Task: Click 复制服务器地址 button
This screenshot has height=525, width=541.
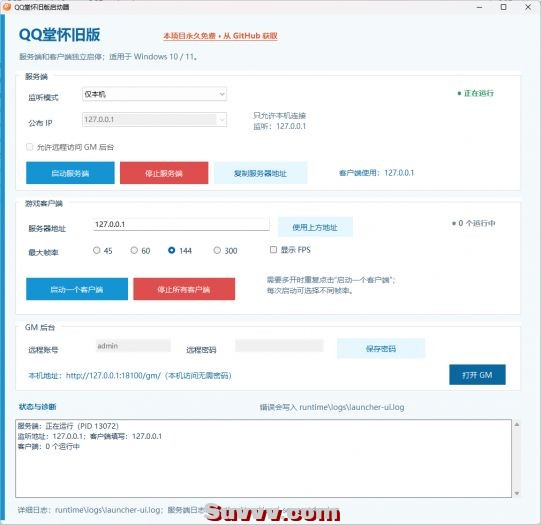Action: 260,173
